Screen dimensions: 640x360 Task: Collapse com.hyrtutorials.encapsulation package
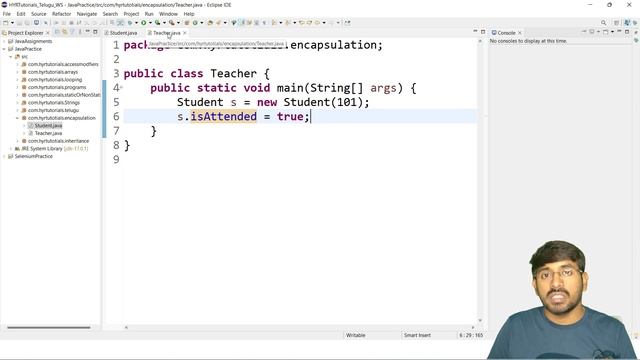(x=18, y=118)
